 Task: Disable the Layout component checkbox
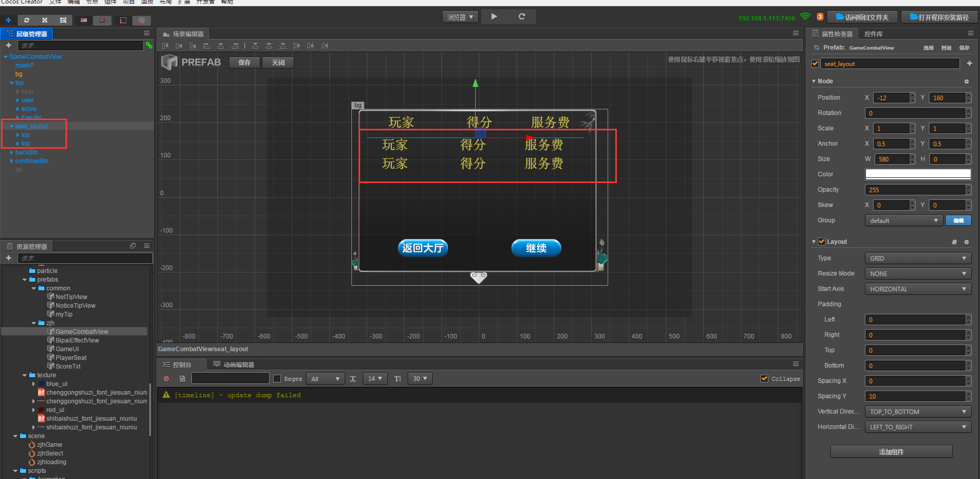tap(821, 242)
